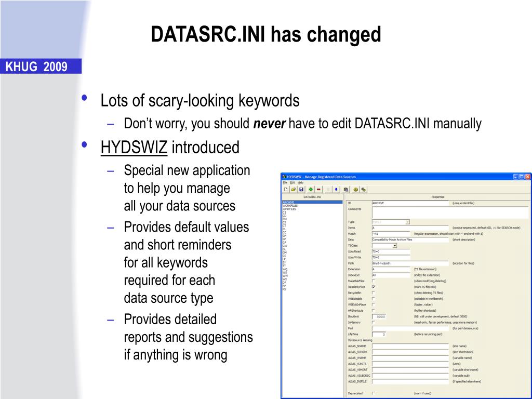Toggle the HFShortcuts checkbox

tap(374, 311)
